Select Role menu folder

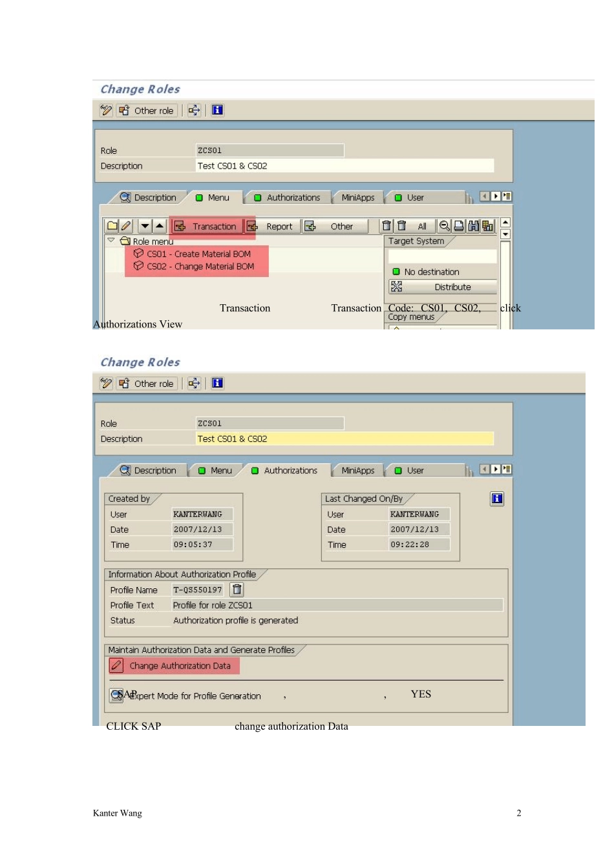pyautogui.click(x=147, y=241)
